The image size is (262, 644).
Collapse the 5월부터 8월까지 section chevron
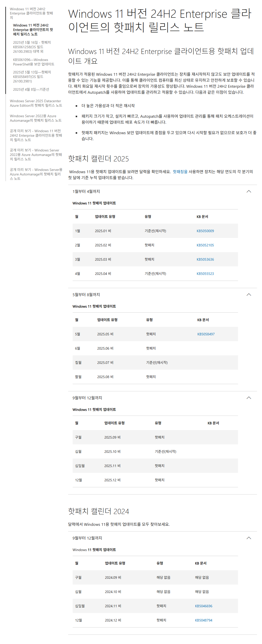click(x=249, y=295)
